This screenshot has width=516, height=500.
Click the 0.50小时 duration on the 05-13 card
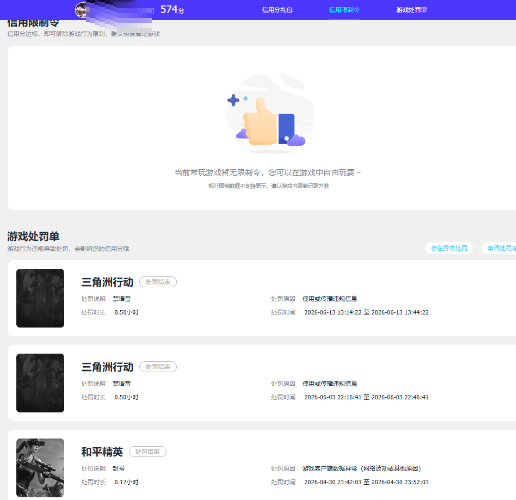(126, 312)
